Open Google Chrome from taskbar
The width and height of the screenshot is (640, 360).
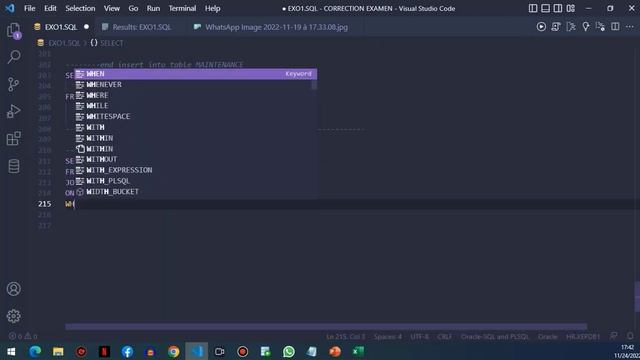click(173, 351)
